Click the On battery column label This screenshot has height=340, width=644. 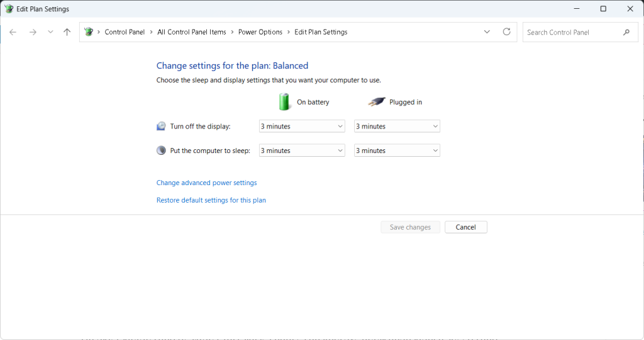(313, 102)
